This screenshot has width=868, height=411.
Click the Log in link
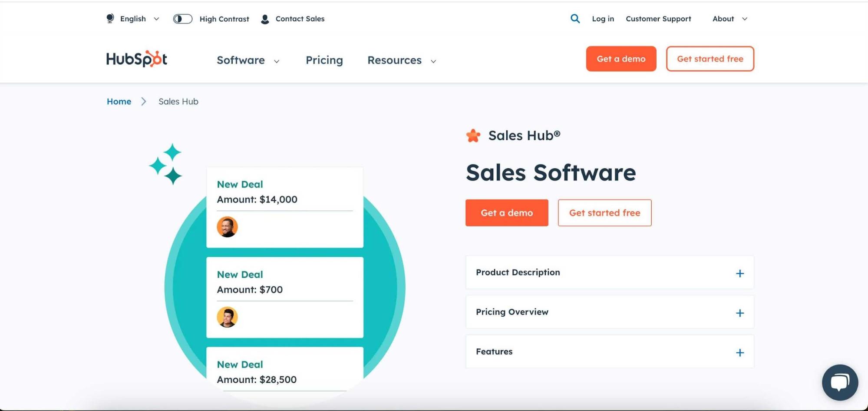click(x=602, y=19)
